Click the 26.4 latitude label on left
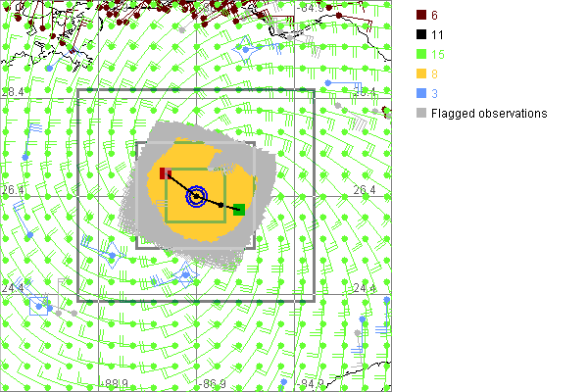 13,190
